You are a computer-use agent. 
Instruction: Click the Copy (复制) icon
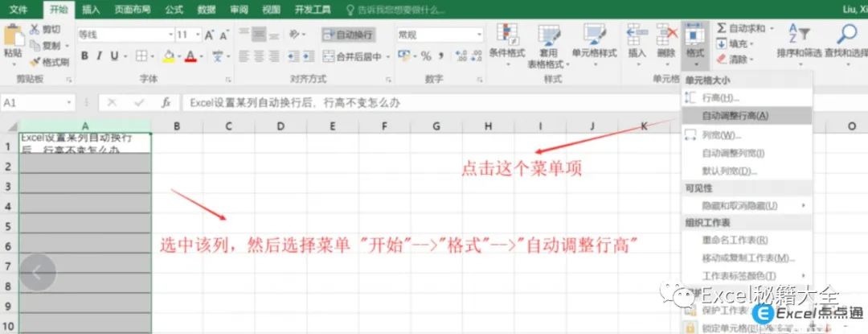[x=35, y=45]
